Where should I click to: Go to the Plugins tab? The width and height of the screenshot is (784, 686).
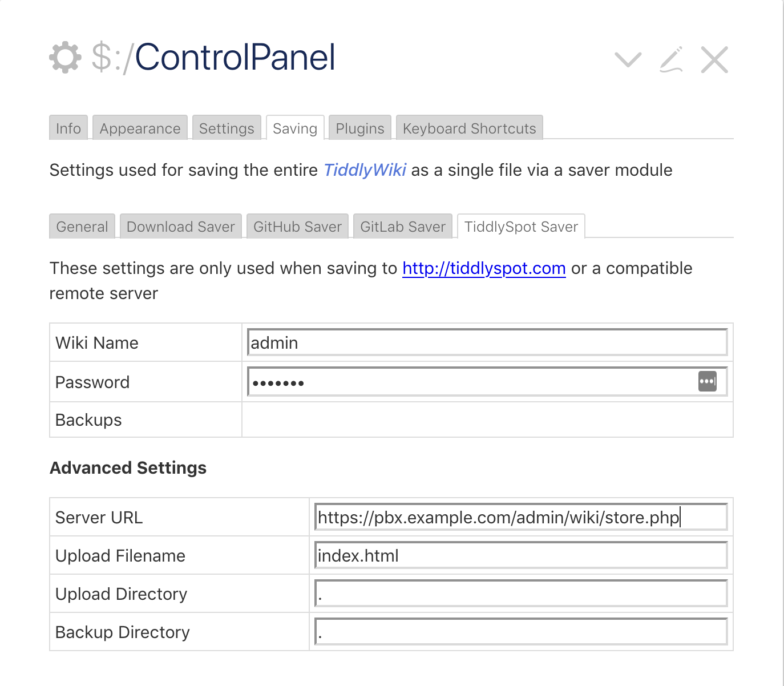click(x=360, y=128)
